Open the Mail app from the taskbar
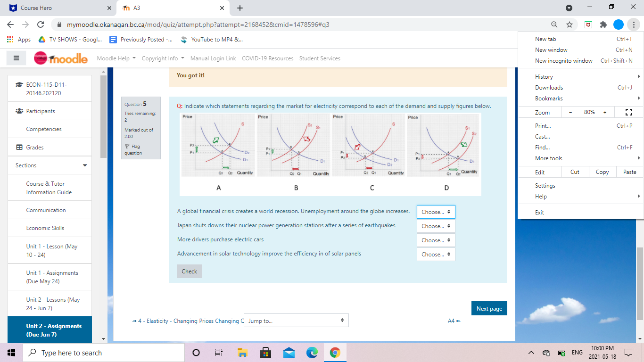Viewport: 644px width, 362px height. pos(289,353)
